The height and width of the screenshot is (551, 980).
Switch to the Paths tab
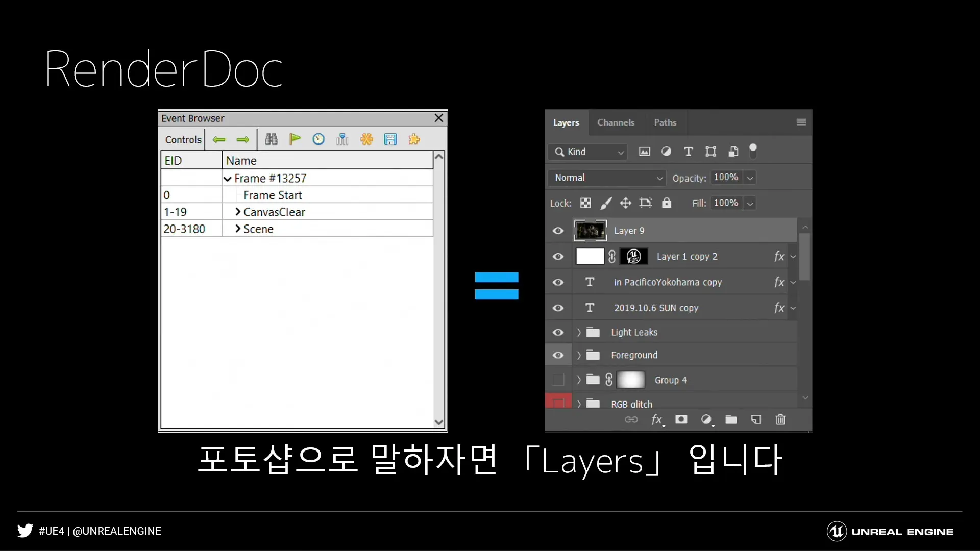point(665,122)
